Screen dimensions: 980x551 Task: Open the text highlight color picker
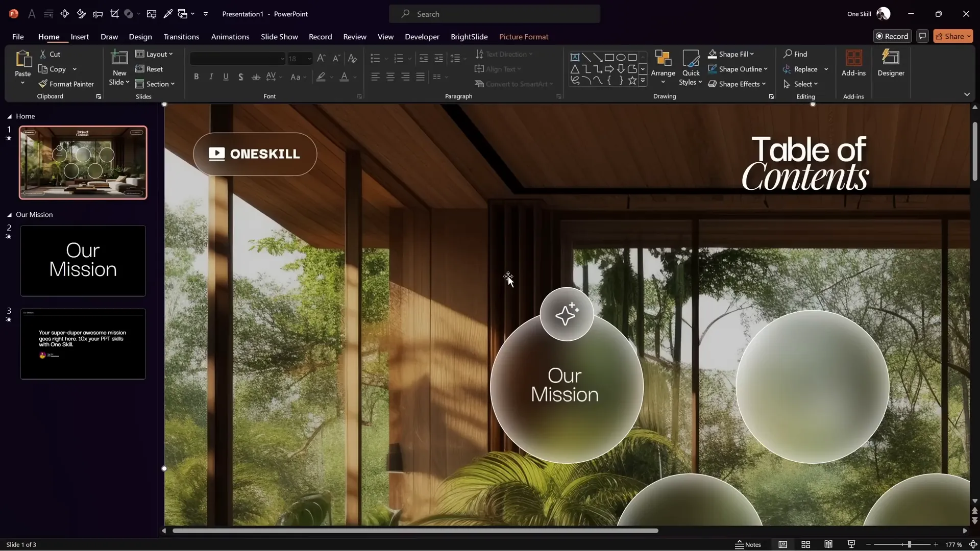pos(321,77)
